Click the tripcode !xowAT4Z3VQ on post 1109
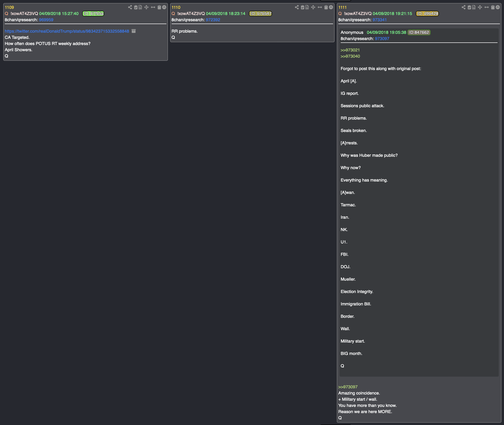This screenshot has height=425, width=504. point(24,14)
